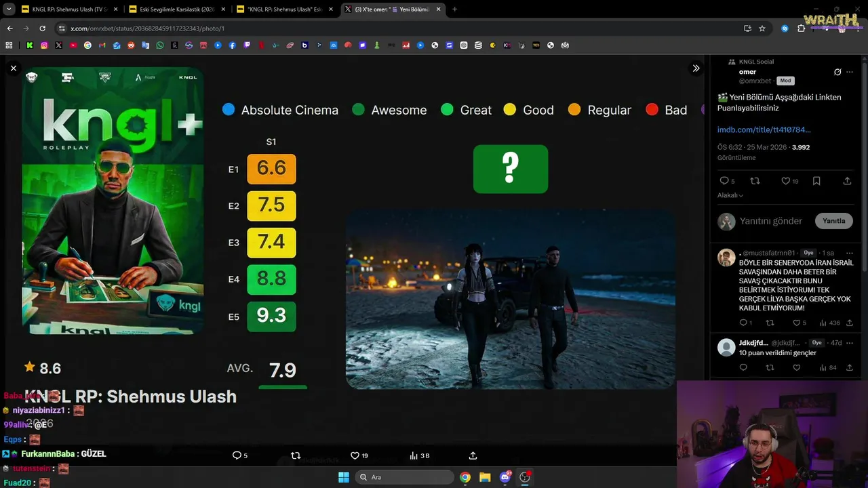The image size is (868, 488).
Task: Open the Instagram bookmark icon
Action: [x=44, y=45]
